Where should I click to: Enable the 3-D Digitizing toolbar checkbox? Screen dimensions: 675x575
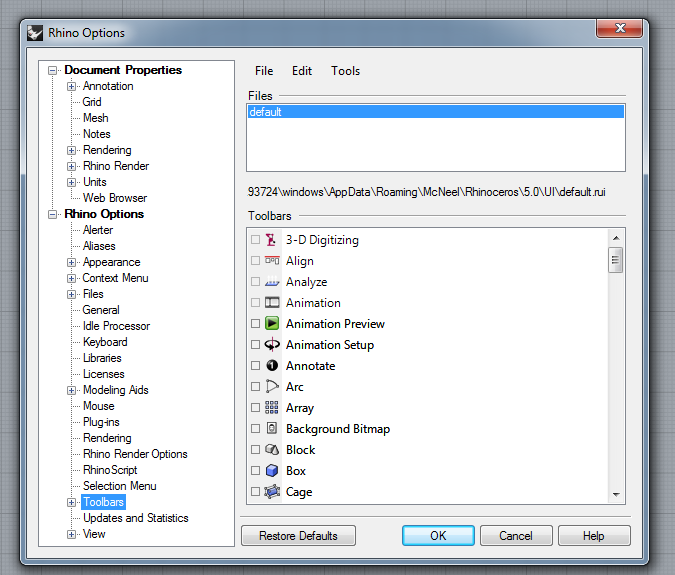pos(255,239)
